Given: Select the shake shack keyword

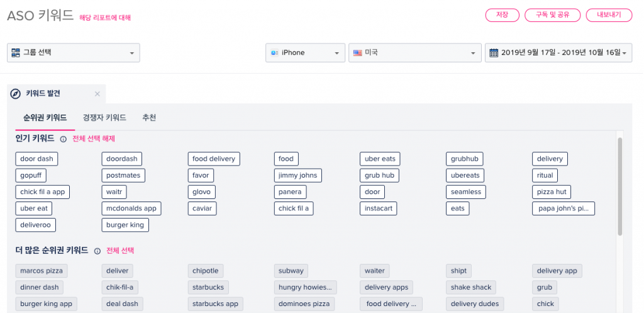Looking at the screenshot, I should click(x=471, y=287).
